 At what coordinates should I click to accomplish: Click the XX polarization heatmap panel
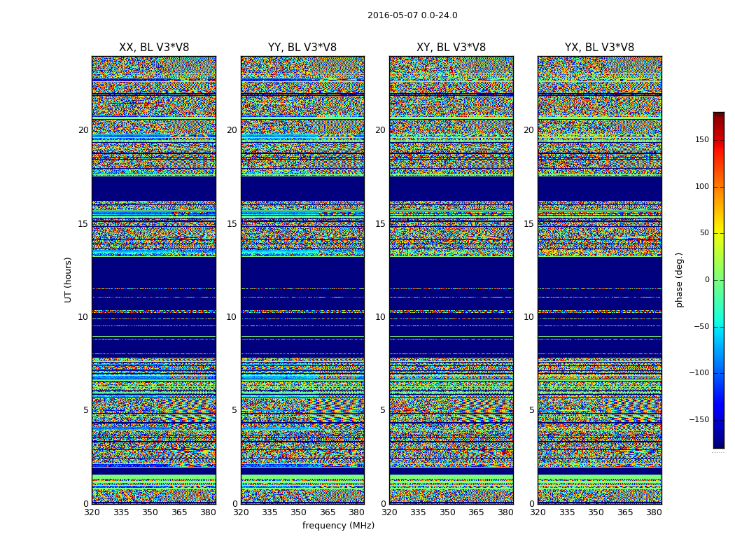[154, 280]
